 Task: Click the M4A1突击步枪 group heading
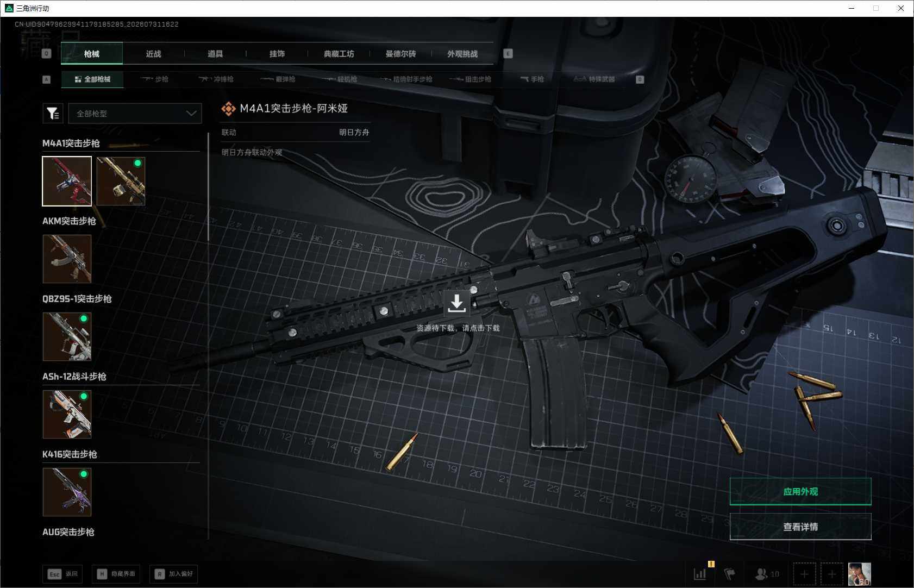(x=71, y=143)
